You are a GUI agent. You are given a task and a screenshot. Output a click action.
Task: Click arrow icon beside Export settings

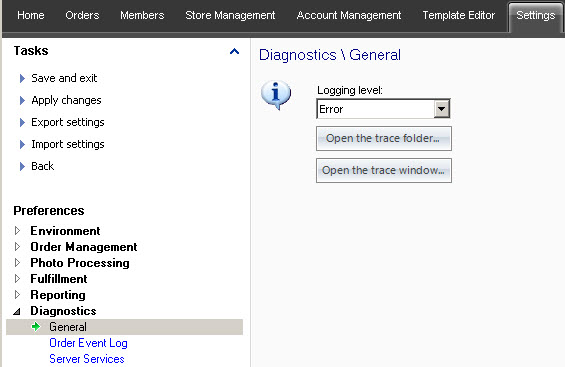coord(22,122)
